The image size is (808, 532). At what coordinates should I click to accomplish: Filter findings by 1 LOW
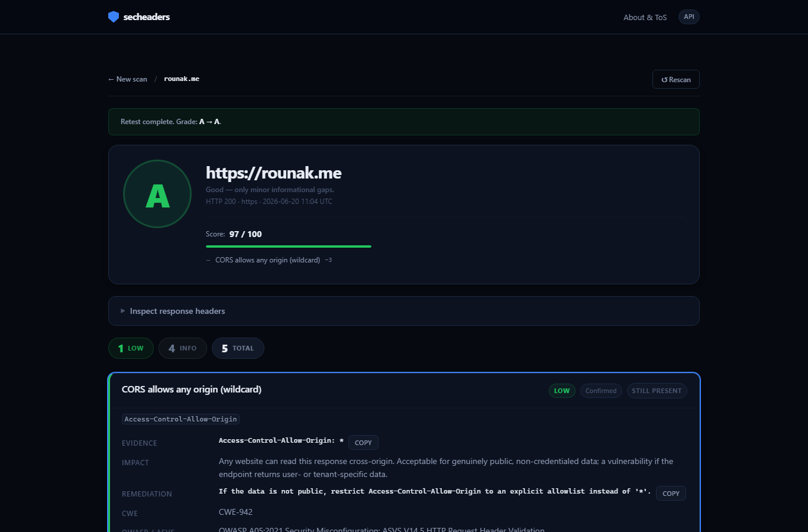click(131, 348)
